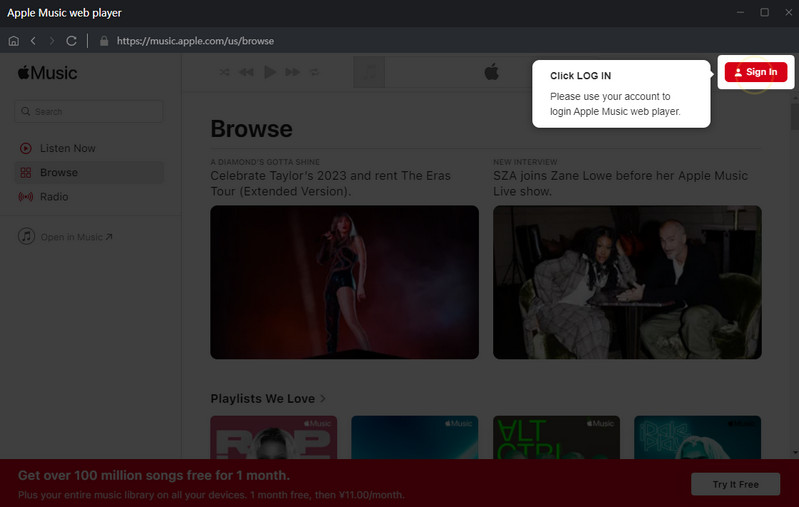799x507 pixels.
Task: Open the Taylor Swift Eras Tour image
Action: [344, 282]
